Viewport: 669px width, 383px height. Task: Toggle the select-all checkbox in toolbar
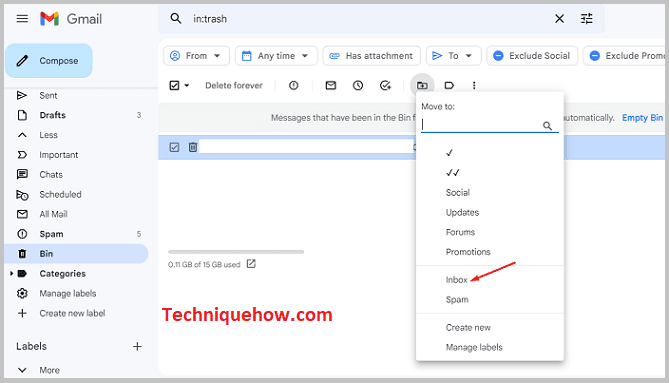click(175, 85)
